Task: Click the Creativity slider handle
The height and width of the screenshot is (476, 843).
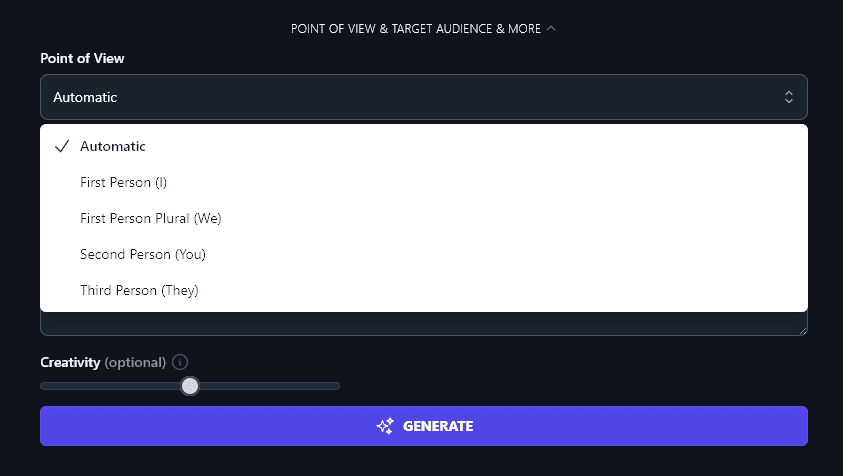Action: pos(190,386)
